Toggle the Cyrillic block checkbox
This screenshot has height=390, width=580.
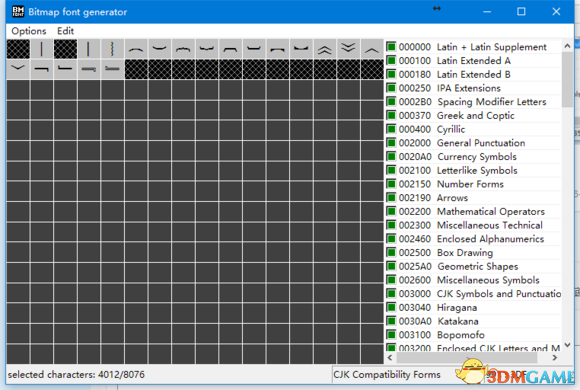tap(391, 129)
